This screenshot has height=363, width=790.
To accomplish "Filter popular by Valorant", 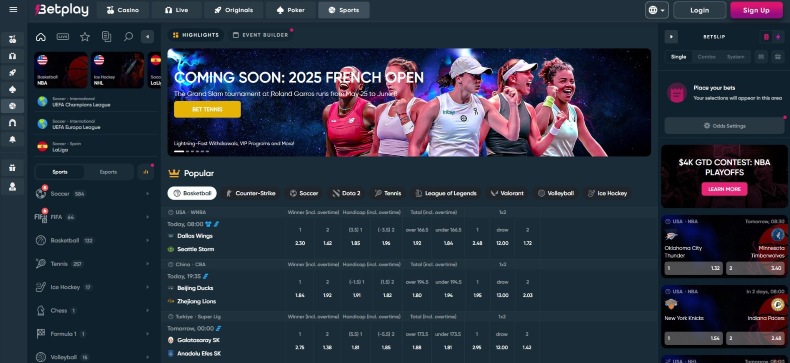I will tap(508, 193).
